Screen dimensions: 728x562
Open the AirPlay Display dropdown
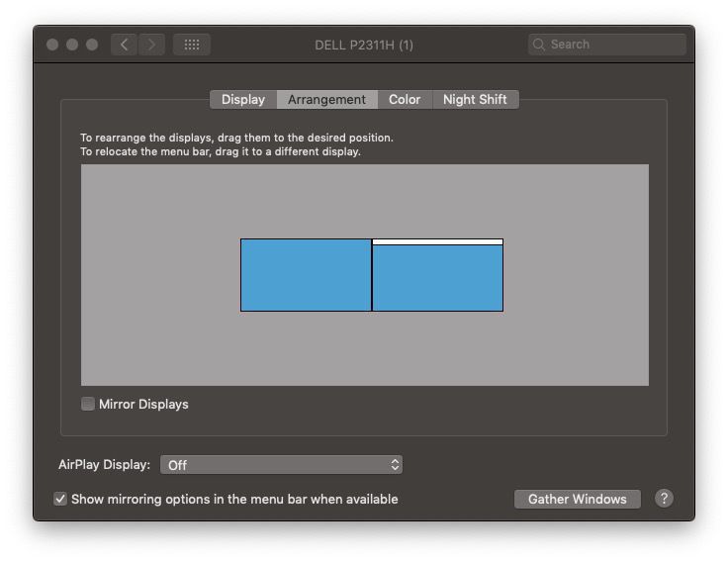click(281, 465)
